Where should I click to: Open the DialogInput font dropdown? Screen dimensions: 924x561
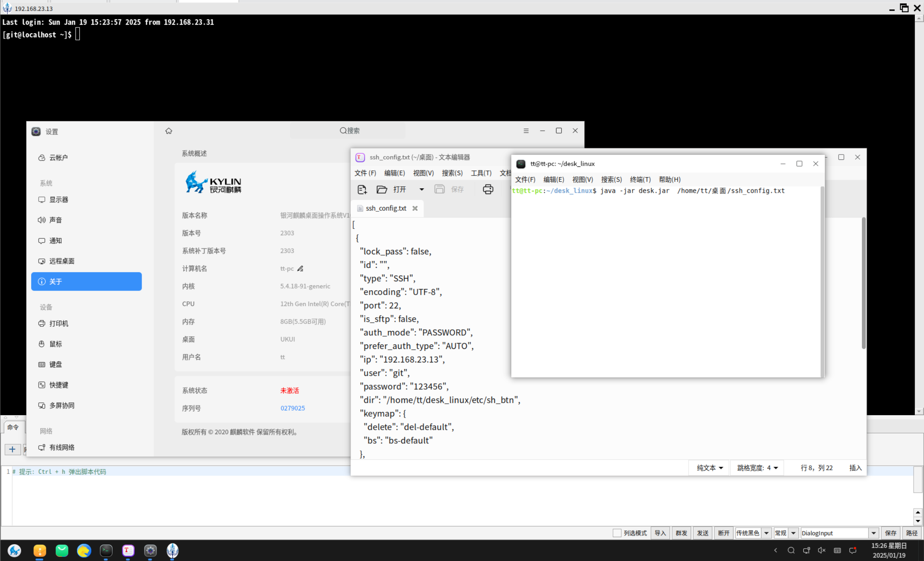pyautogui.click(x=873, y=533)
